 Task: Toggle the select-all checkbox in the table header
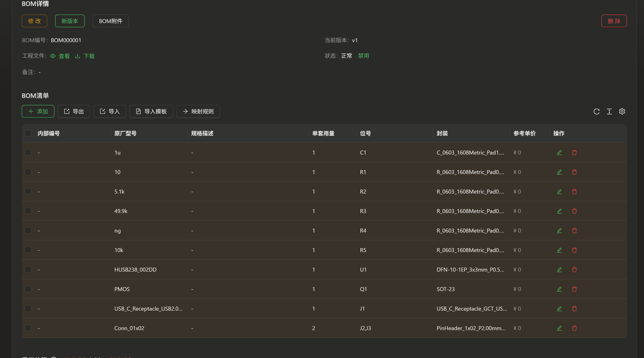(x=28, y=133)
